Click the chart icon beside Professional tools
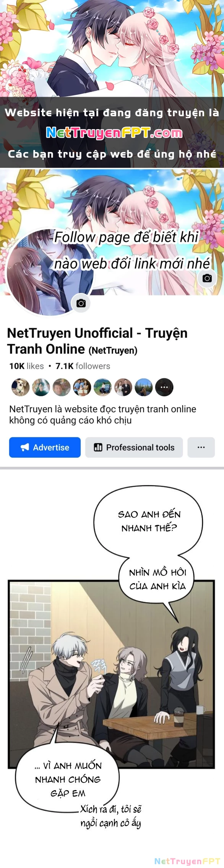Screen dimensions: 224x868 98,447
